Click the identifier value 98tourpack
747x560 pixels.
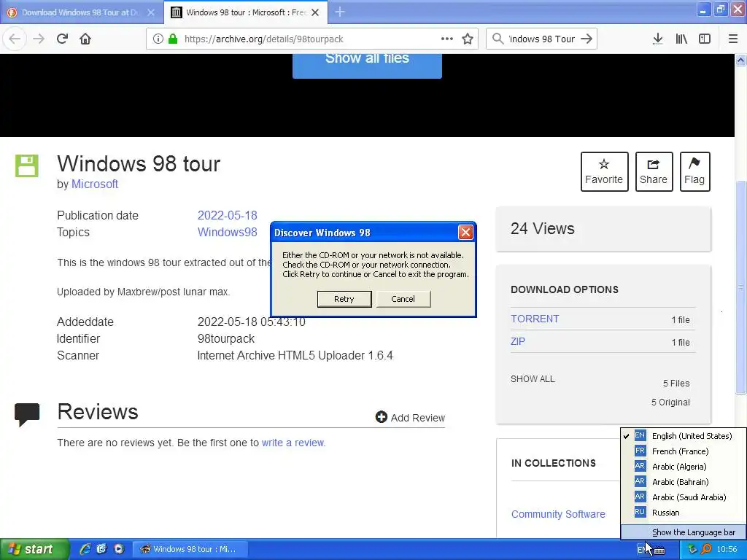[226, 338]
